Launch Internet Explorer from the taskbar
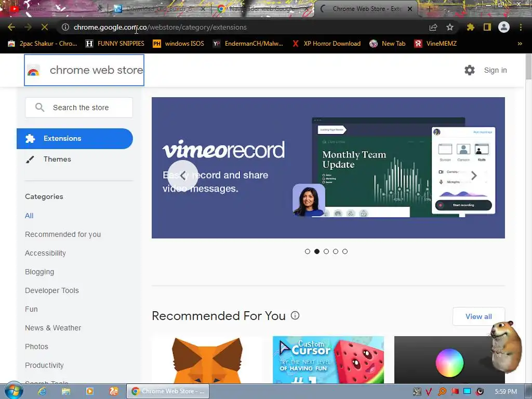The image size is (532, 399). tap(42, 391)
